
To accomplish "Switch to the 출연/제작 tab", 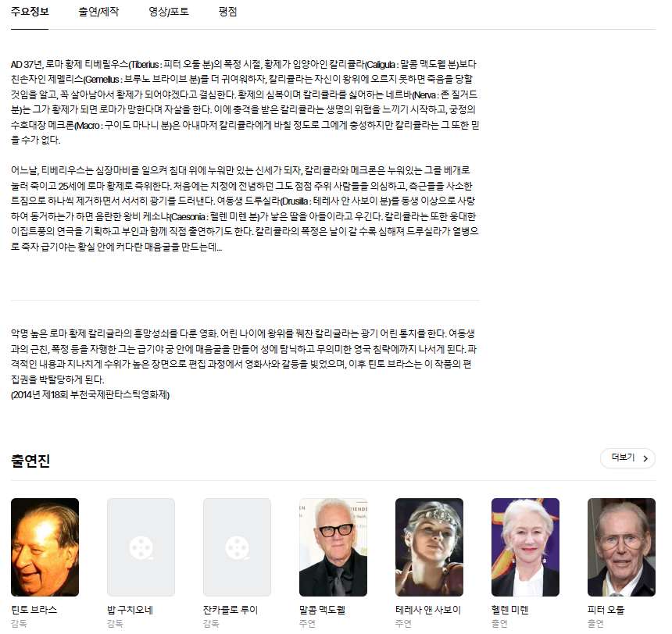I will [x=98, y=12].
